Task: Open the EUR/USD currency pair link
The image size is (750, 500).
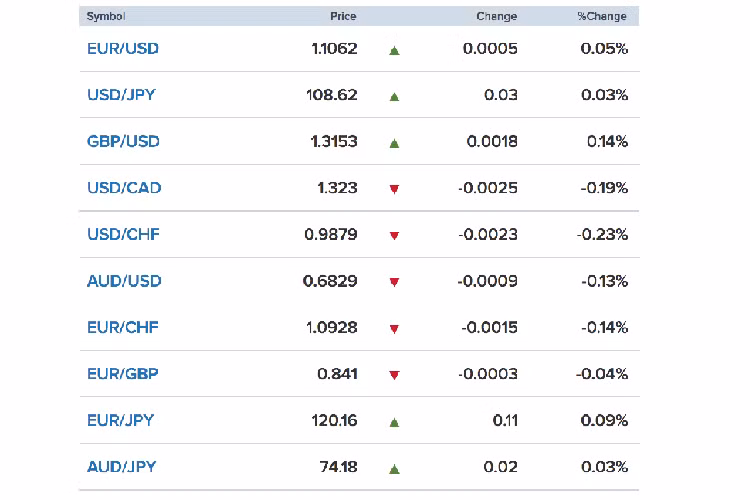Action: coord(122,48)
